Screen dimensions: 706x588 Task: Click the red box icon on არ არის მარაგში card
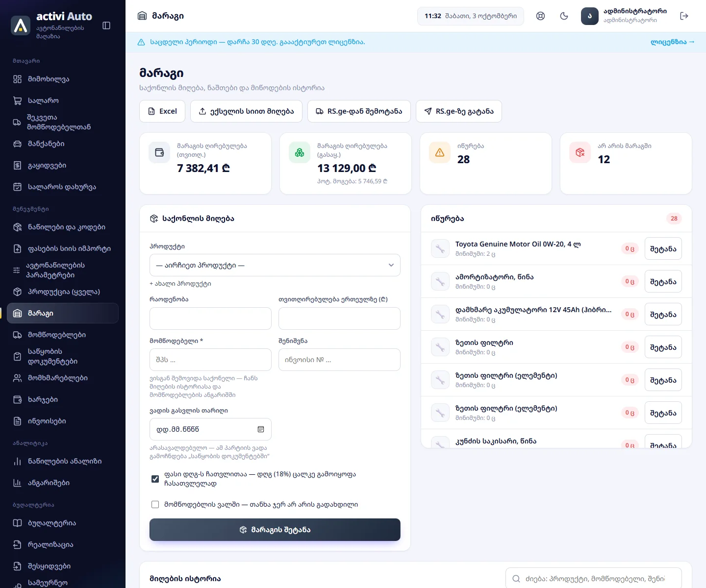tap(580, 152)
